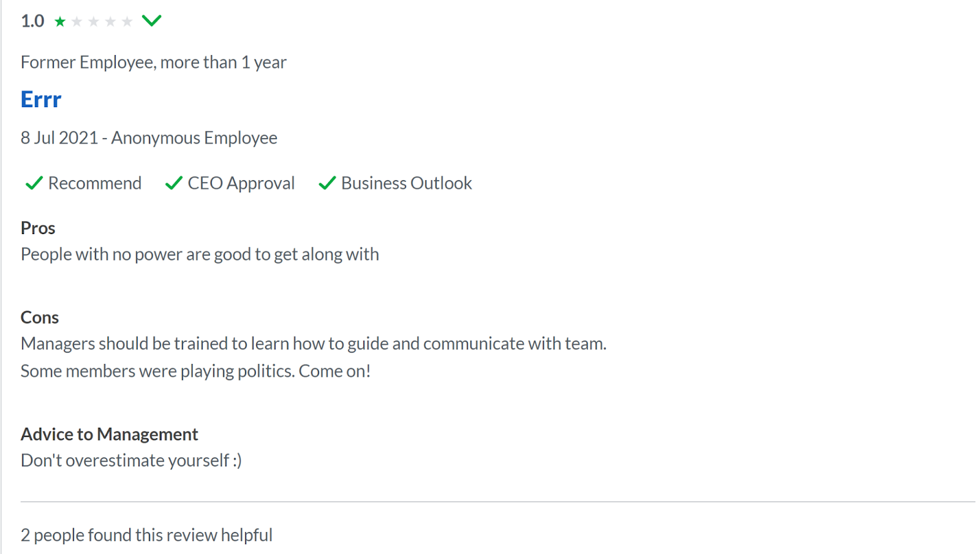The height and width of the screenshot is (554, 980).
Task: Click the first green filled star
Action: (60, 22)
